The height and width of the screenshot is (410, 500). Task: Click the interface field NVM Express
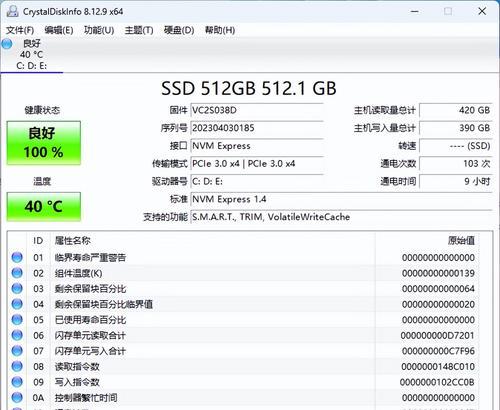coord(257,146)
